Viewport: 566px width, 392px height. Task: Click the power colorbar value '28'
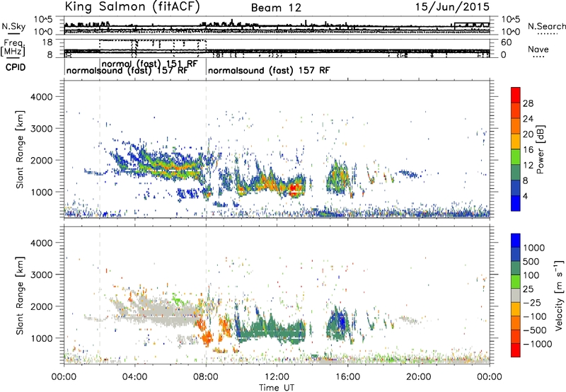click(528, 103)
